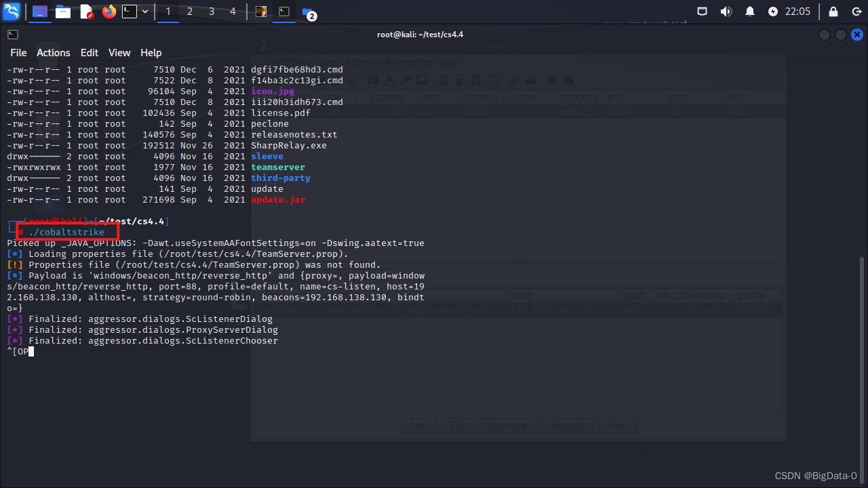Click Restart button in Cobalt Strike listeners
868x488 pixels.
coord(567,426)
